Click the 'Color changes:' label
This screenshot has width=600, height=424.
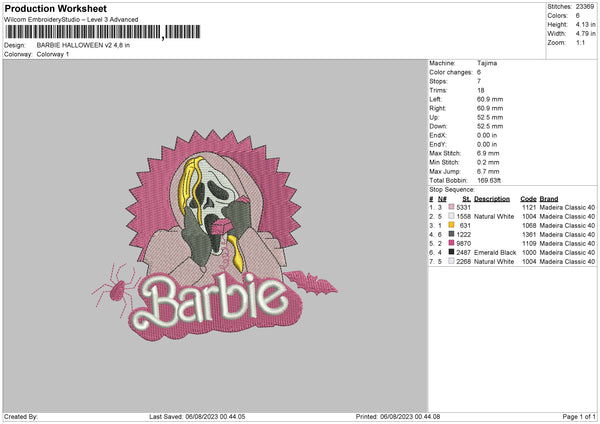point(451,72)
